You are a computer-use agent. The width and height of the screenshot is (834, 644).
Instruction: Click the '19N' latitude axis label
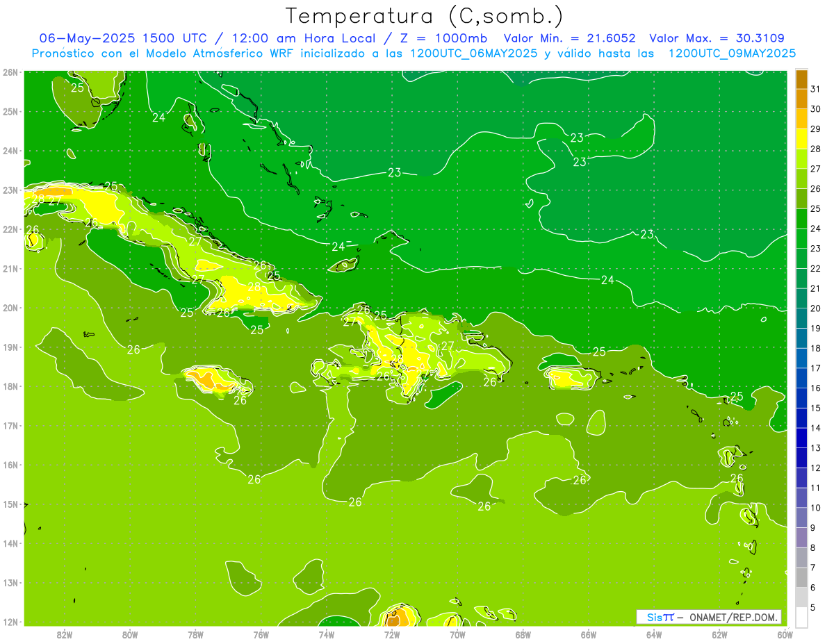[10, 347]
